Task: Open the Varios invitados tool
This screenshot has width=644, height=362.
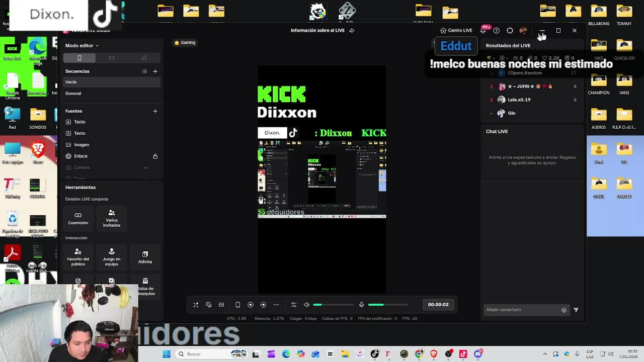Action: point(112,218)
